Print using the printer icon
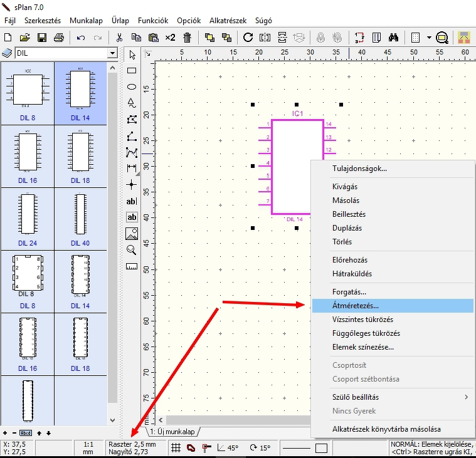The height and width of the screenshot is (458, 476). (59, 38)
